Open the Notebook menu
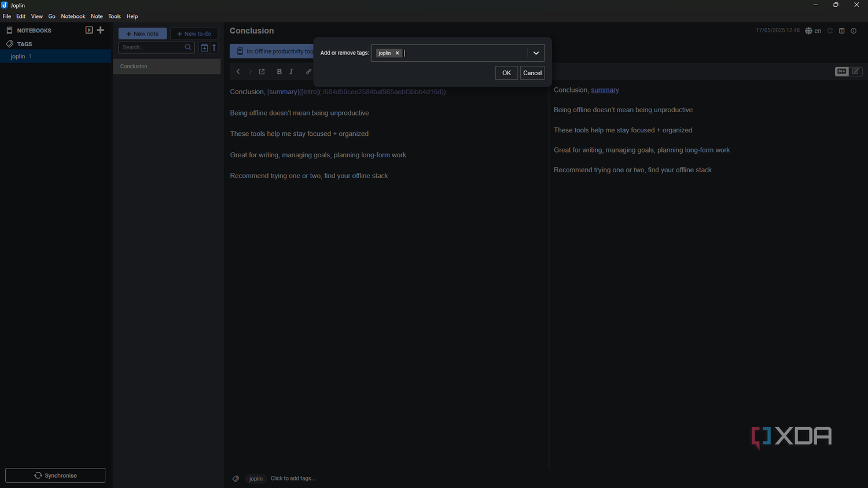The height and width of the screenshot is (488, 868). coord(73,16)
